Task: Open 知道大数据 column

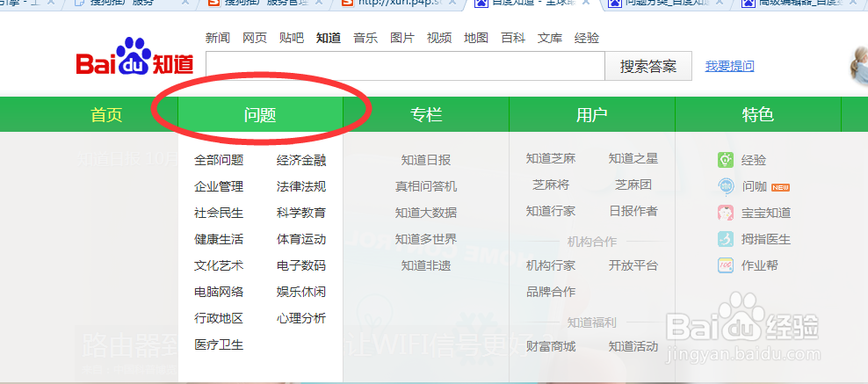Action: click(x=426, y=213)
